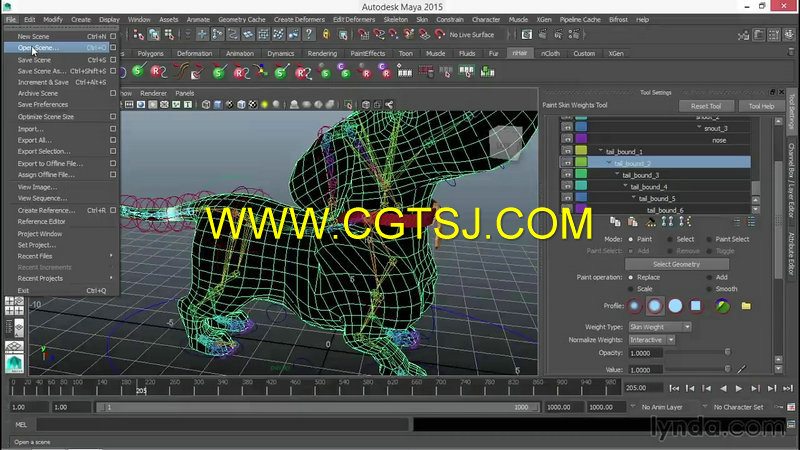Click the paste weights icon below influences

click(x=633, y=221)
